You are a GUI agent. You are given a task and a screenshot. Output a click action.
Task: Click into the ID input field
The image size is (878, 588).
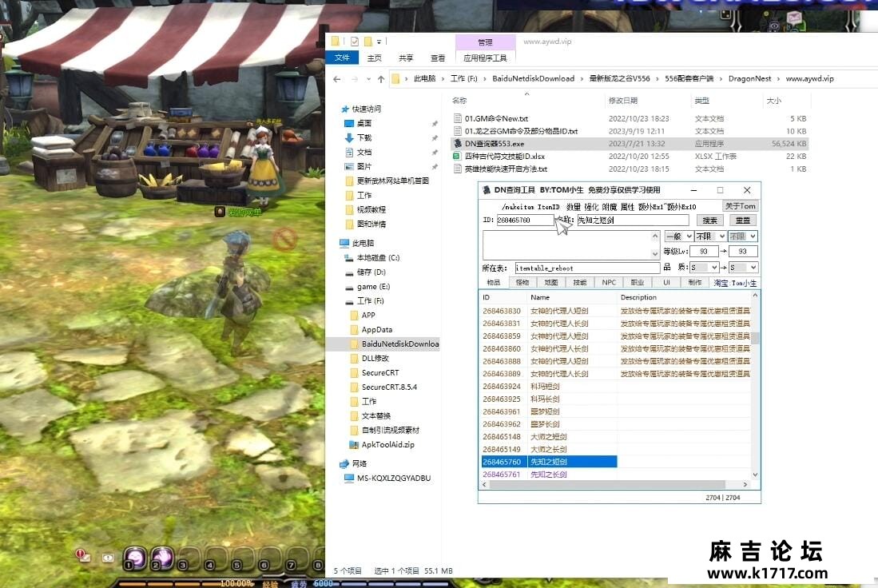click(525, 220)
